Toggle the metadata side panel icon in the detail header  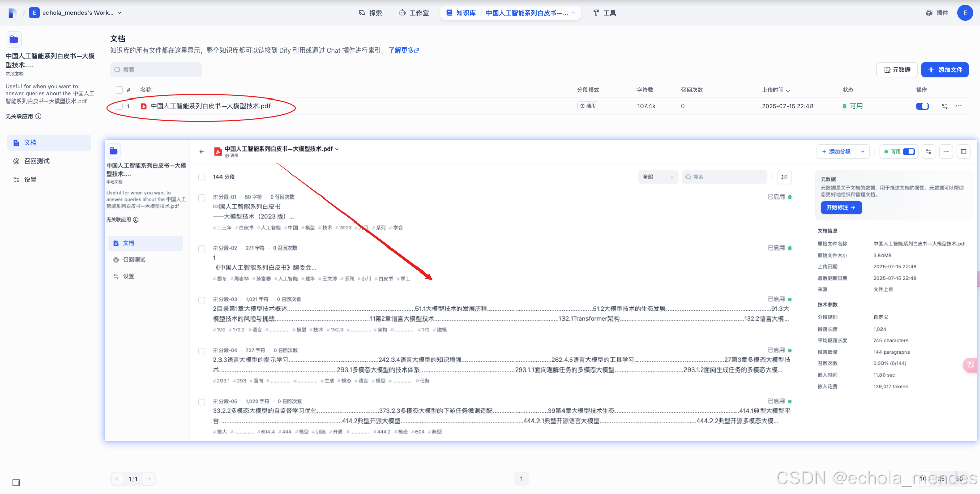pyautogui.click(x=963, y=152)
